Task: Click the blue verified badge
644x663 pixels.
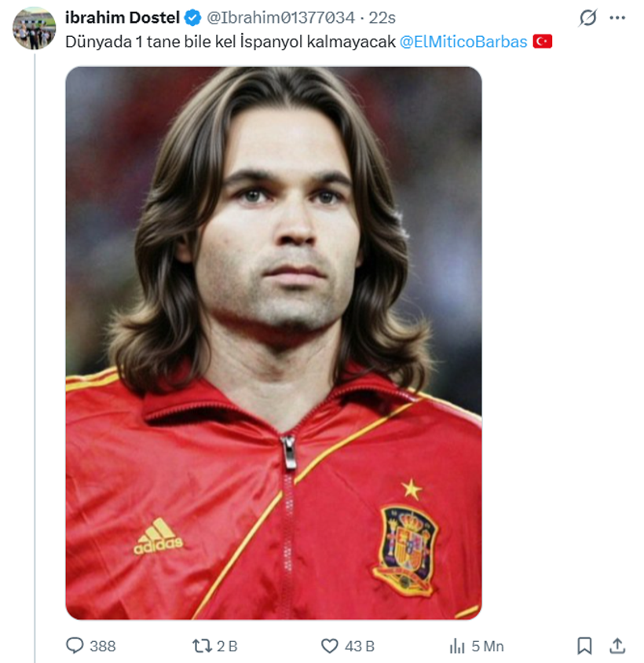Action: point(192,17)
